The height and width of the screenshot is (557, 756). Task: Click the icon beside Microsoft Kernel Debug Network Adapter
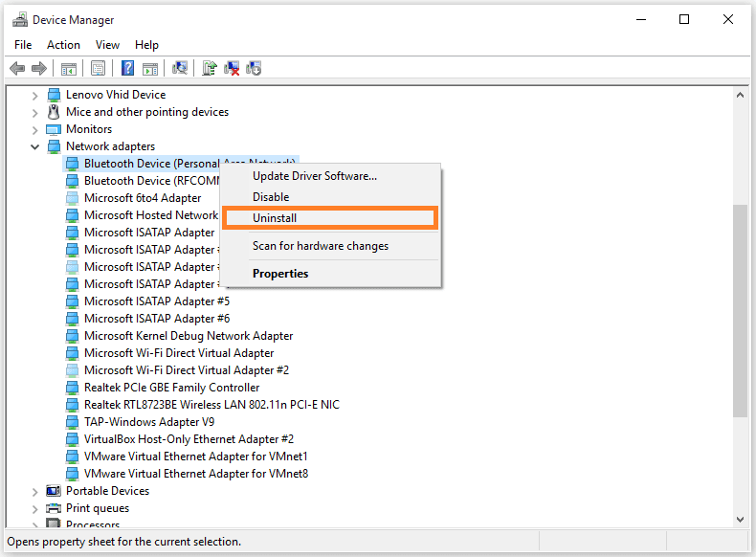(73, 336)
